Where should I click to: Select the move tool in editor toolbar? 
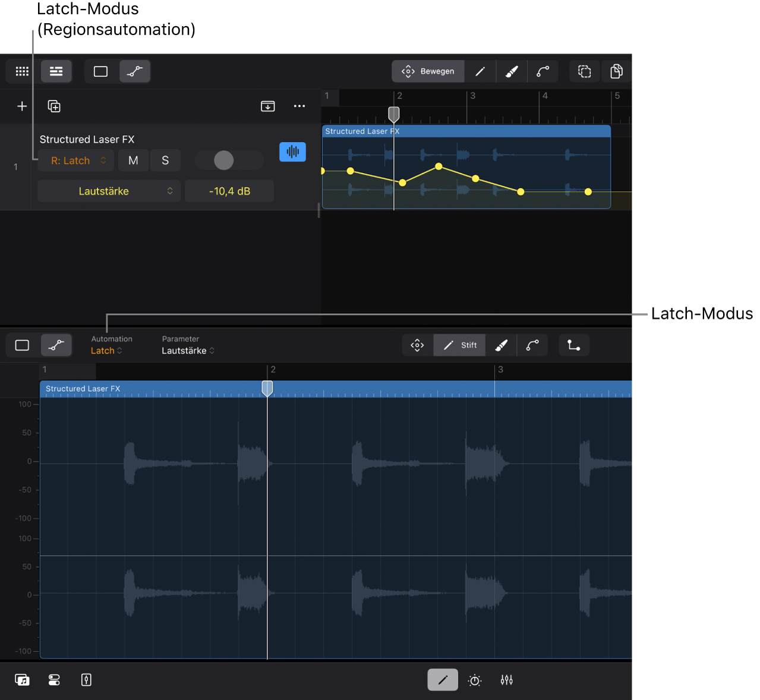418,345
